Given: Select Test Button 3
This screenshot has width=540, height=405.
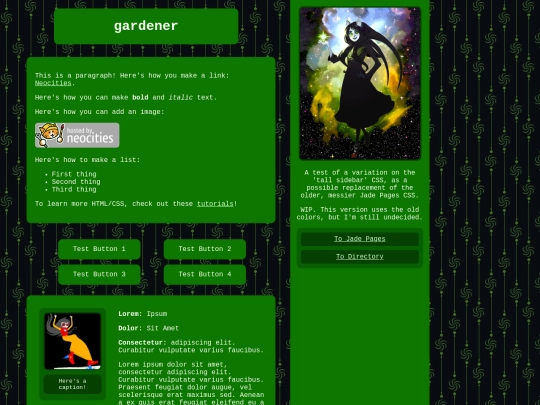Looking at the screenshot, I should point(99,274).
